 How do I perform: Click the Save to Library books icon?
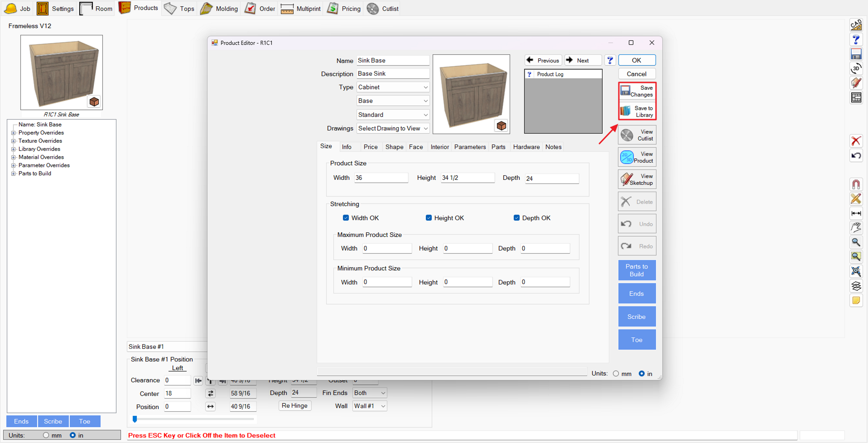point(625,111)
